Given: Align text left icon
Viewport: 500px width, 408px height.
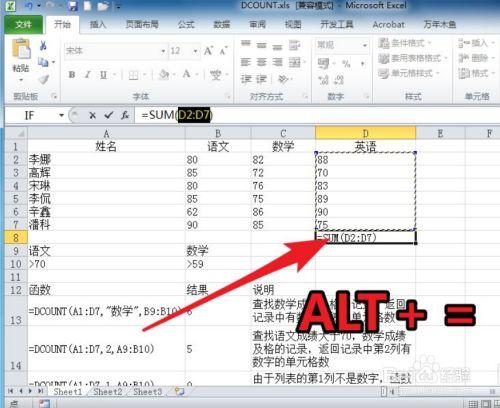Looking at the screenshot, I should coord(246,62).
